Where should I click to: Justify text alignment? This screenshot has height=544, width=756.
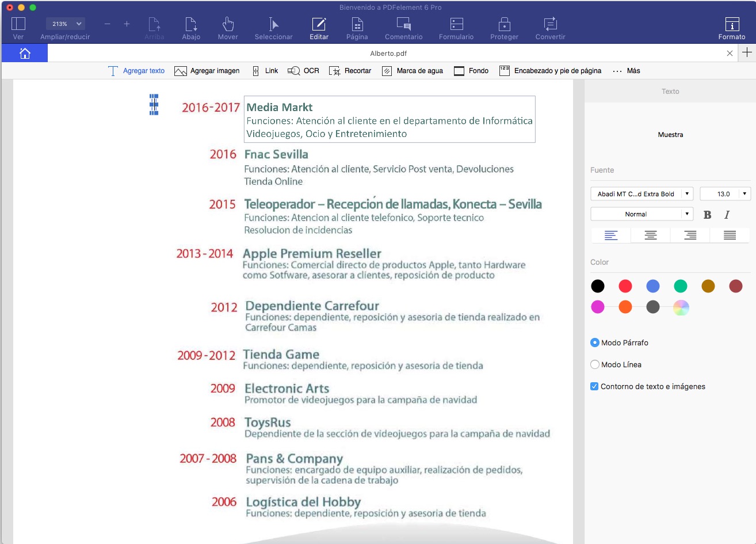730,235
